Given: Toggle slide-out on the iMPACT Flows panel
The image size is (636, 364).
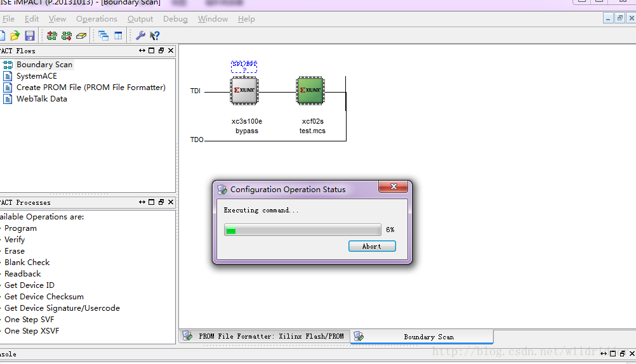Looking at the screenshot, I should (x=142, y=51).
